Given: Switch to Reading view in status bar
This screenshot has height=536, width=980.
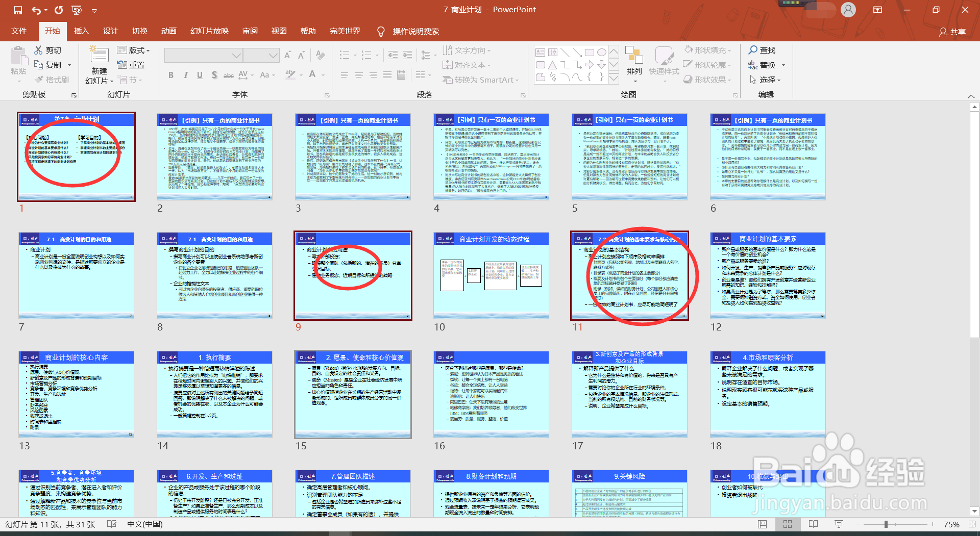Looking at the screenshot, I should tap(813, 524).
